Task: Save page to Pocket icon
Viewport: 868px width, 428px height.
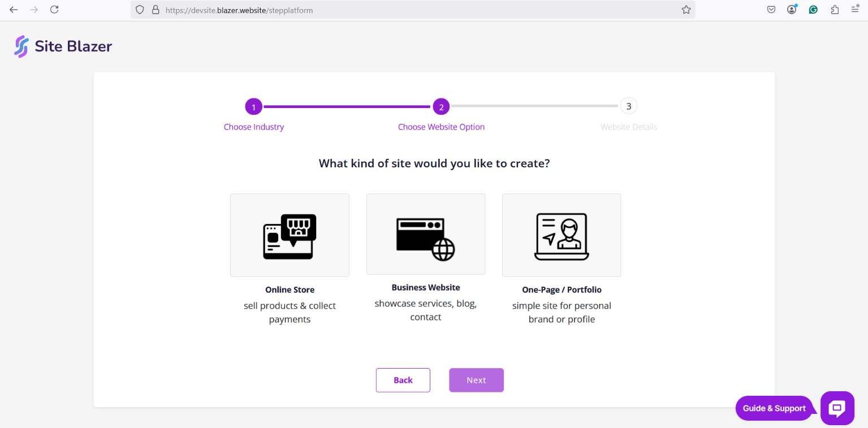Action: (x=771, y=10)
